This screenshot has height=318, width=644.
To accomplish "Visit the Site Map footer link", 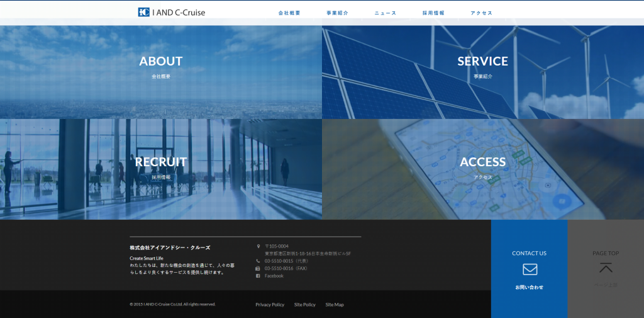I will (335, 305).
